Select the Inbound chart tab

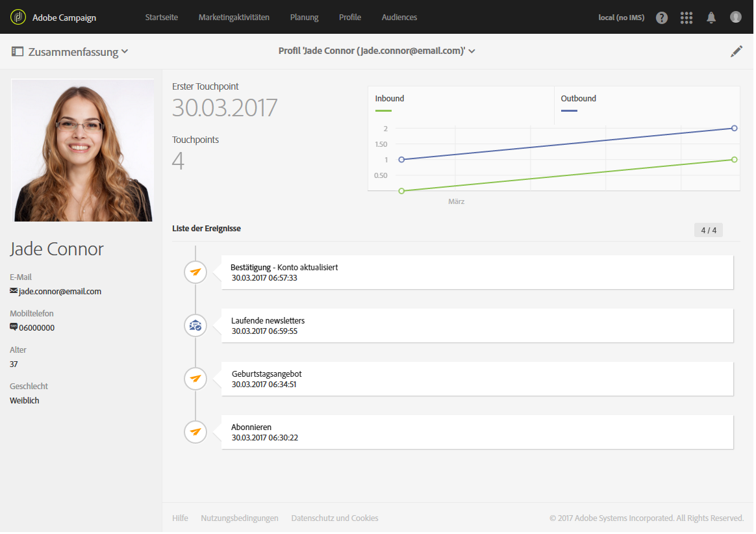(x=461, y=105)
